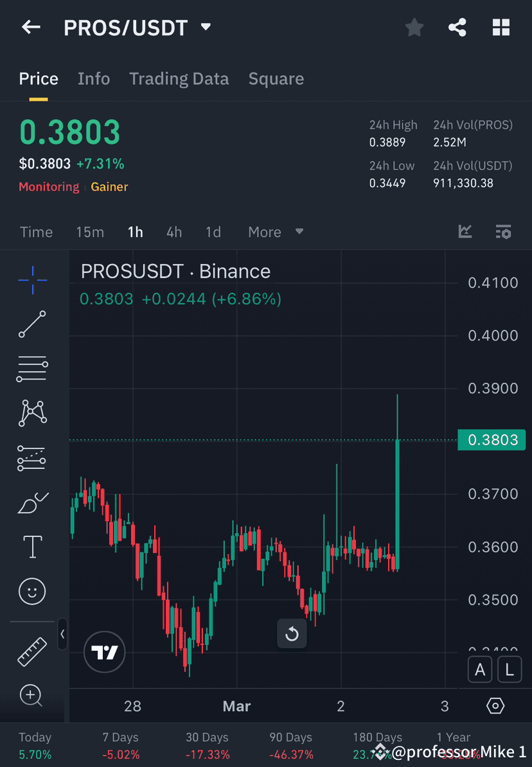
Task: Select the crosshair cursor tool
Action: [32, 279]
